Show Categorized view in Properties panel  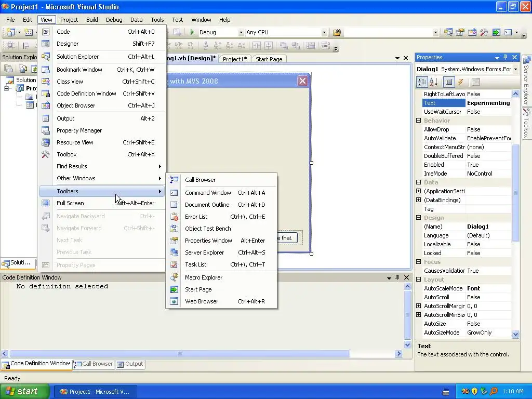pos(422,82)
